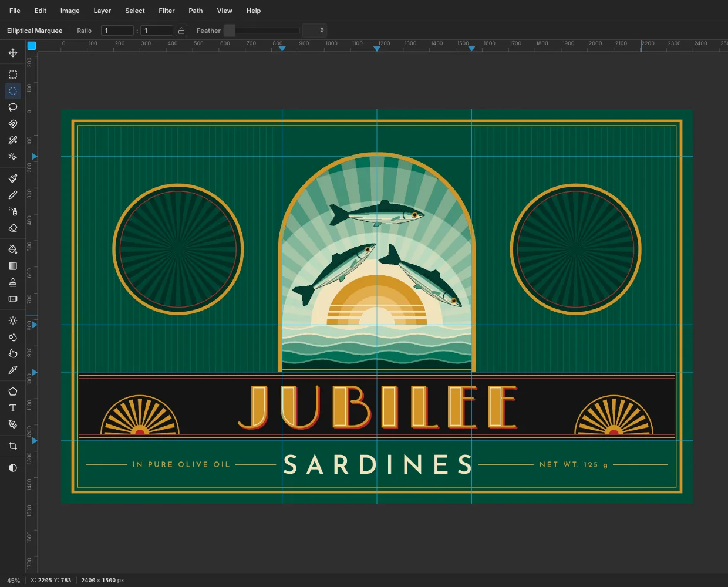Select the Rectangular Marquee tool
The width and height of the screenshot is (728, 587).
(x=13, y=75)
